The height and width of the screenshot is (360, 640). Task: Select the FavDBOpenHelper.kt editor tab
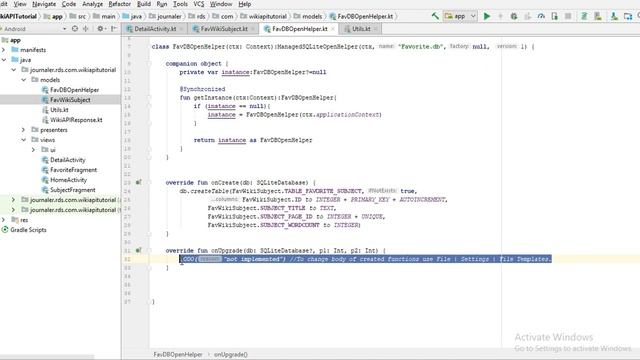click(300, 29)
